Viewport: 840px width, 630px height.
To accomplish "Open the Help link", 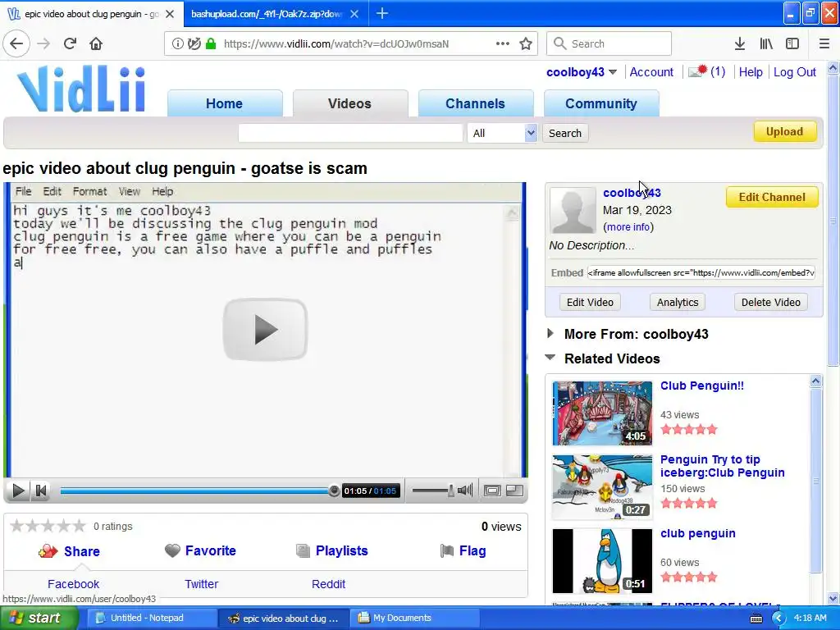I will coord(751,72).
